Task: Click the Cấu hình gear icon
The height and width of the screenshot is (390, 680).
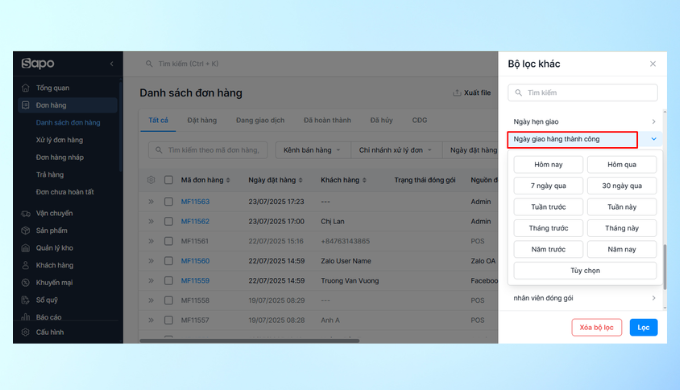Action: tap(26, 332)
